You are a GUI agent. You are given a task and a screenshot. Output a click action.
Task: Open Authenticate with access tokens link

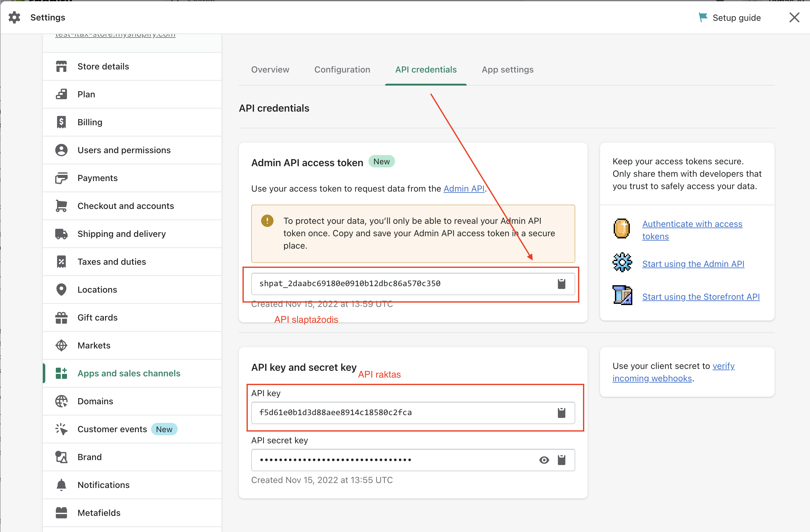tap(692, 224)
